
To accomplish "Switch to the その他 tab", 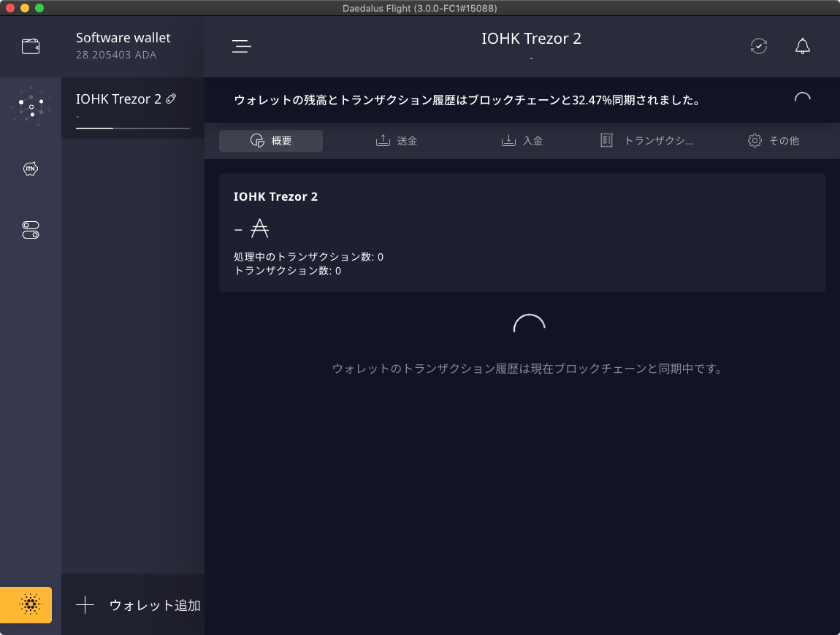I will pyautogui.click(x=774, y=141).
